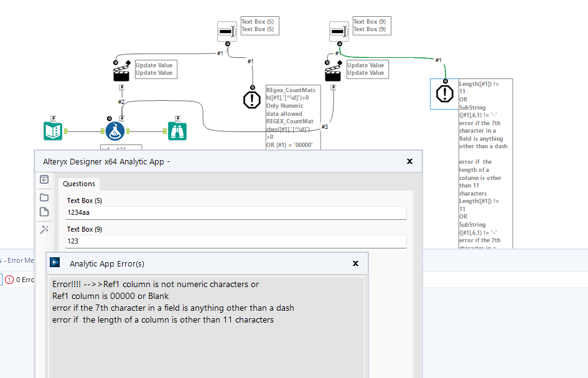
Task: Click the magic wand icon in app sidebar
Action: click(44, 229)
